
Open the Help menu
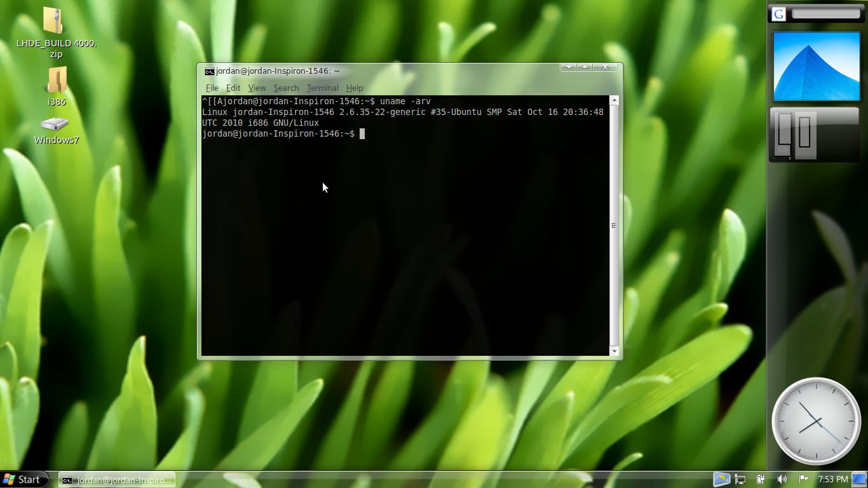coord(354,88)
